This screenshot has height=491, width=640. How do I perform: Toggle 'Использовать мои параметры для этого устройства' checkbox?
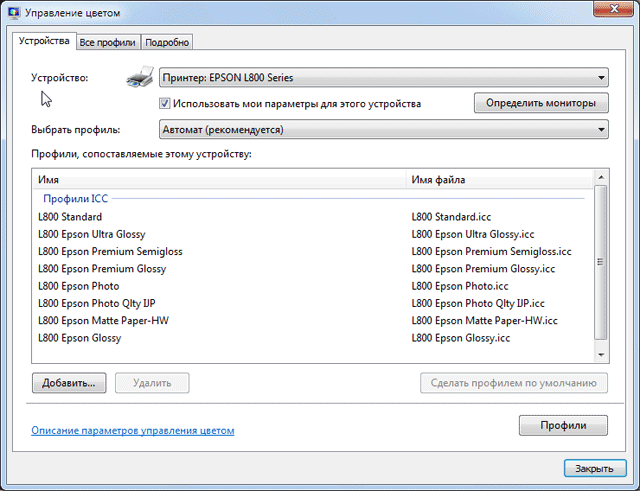click(164, 104)
